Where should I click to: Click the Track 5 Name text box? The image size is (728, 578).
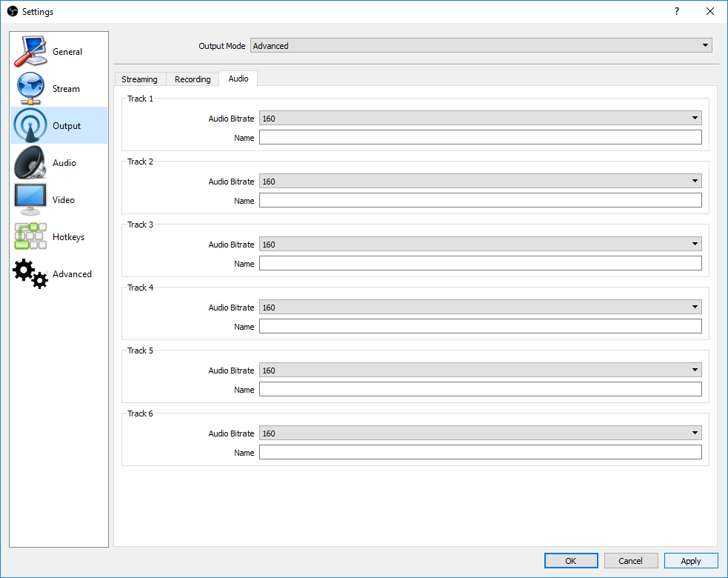(480, 390)
